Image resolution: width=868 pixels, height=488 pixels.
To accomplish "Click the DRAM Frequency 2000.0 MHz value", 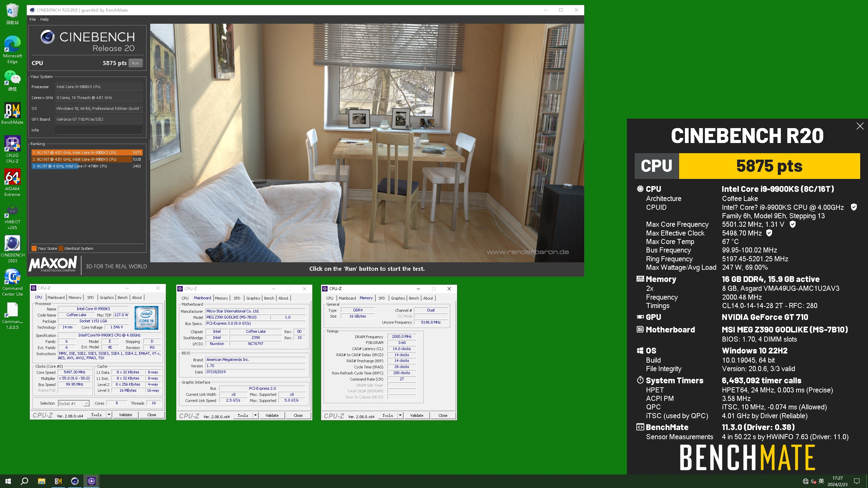I will pyautogui.click(x=402, y=337).
